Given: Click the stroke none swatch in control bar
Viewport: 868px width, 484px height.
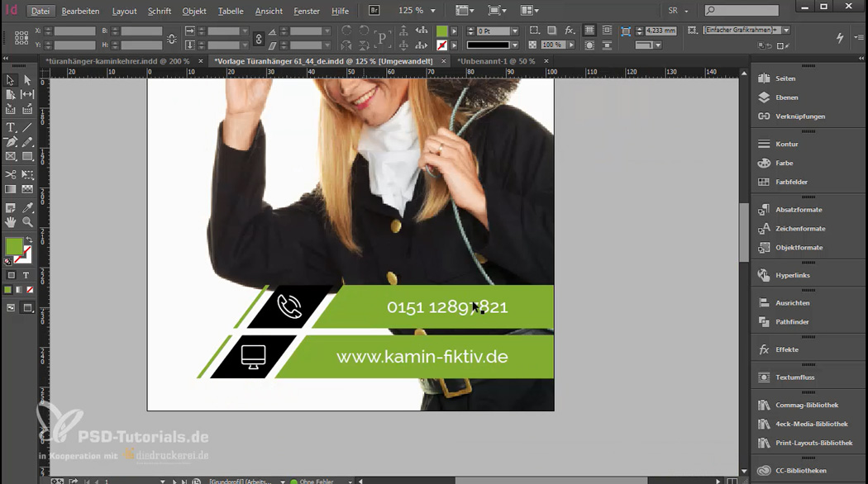Looking at the screenshot, I should [441, 45].
